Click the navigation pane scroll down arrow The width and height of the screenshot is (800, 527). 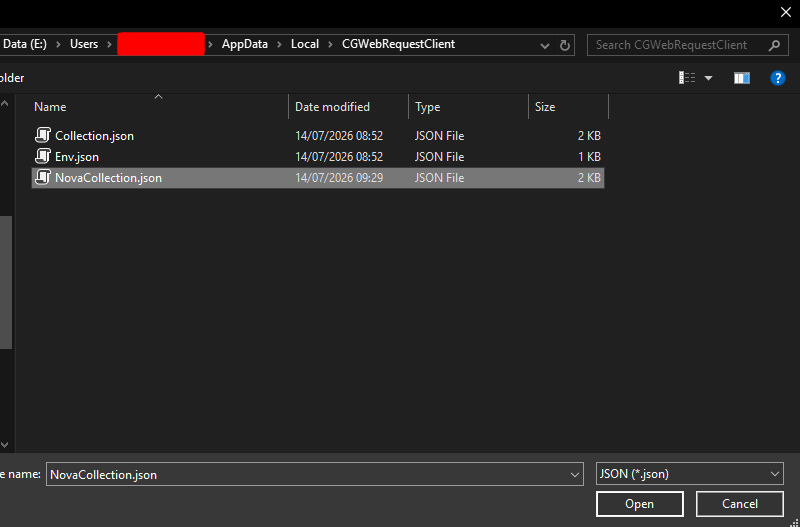coord(5,445)
